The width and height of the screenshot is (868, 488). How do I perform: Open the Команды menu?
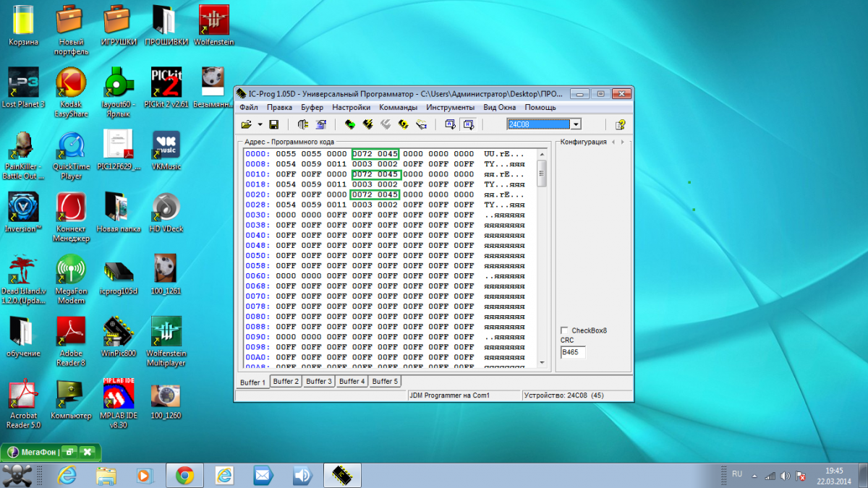[399, 108]
